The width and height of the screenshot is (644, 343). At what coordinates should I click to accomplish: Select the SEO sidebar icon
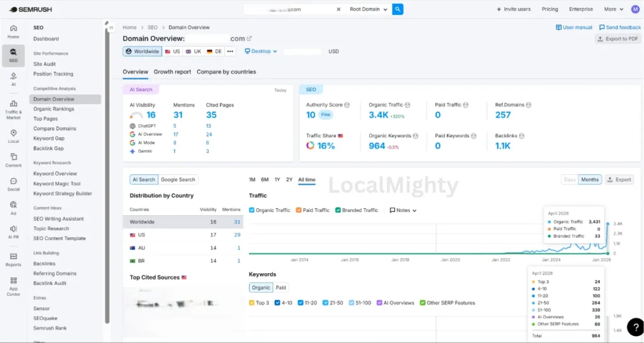click(x=13, y=55)
